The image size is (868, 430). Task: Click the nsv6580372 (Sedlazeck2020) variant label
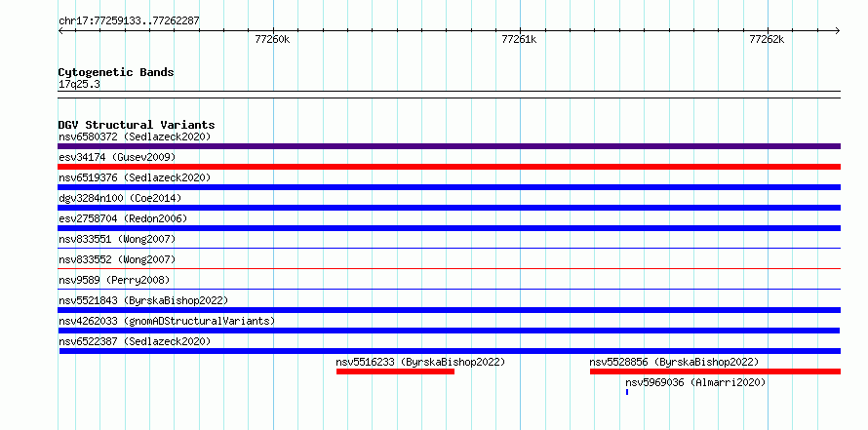135,137
